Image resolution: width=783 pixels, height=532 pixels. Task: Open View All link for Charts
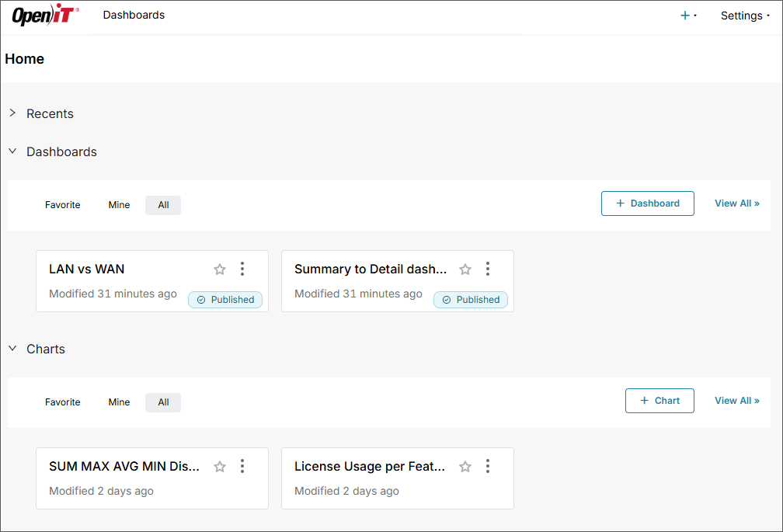tap(736, 400)
